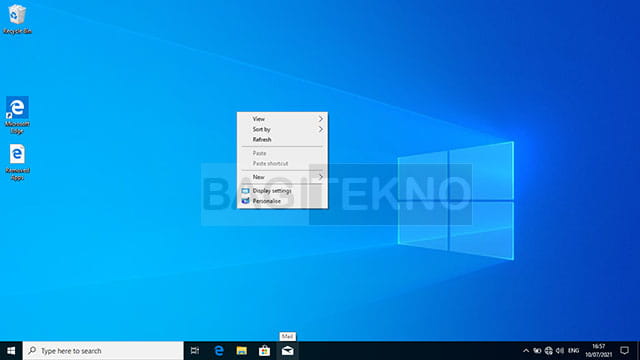Click the Type here to search box
This screenshot has width=640, height=360.
[103, 351]
